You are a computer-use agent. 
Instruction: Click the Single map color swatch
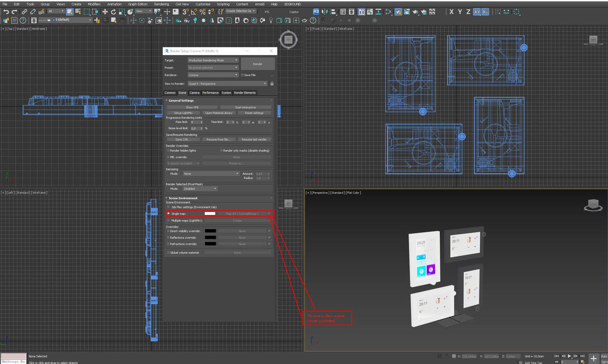209,213
